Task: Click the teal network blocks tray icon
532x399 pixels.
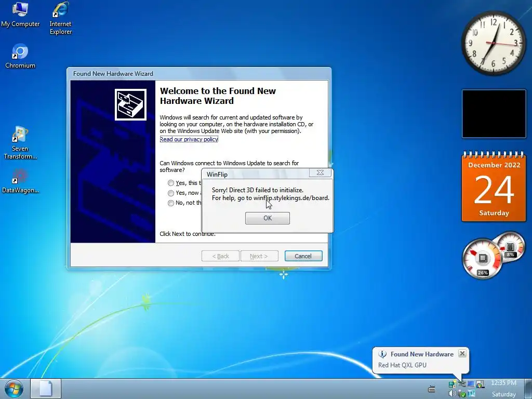Action: pyautogui.click(x=453, y=384)
